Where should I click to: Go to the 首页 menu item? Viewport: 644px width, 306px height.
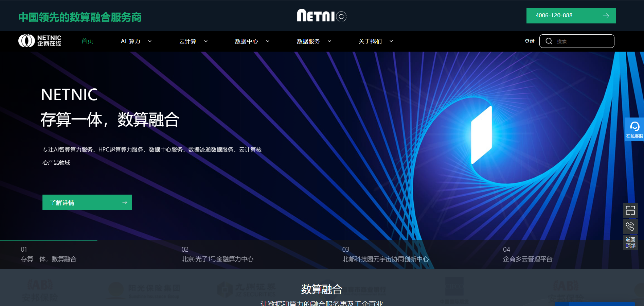pos(87,41)
